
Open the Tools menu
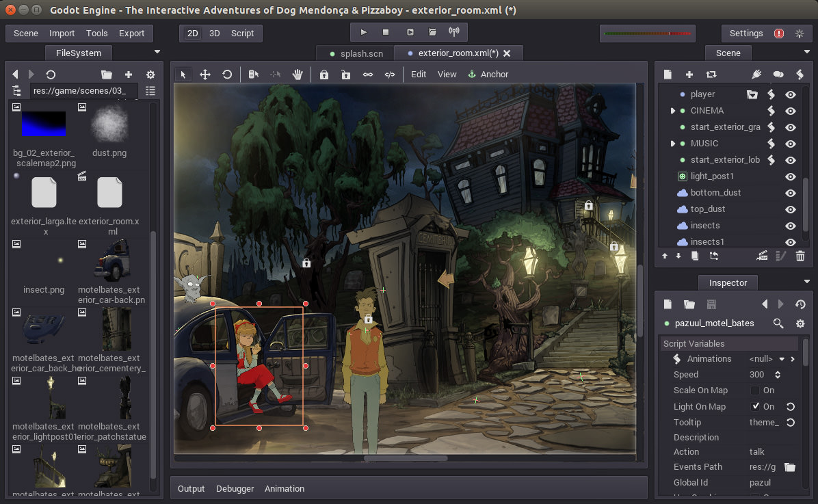pos(96,33)
